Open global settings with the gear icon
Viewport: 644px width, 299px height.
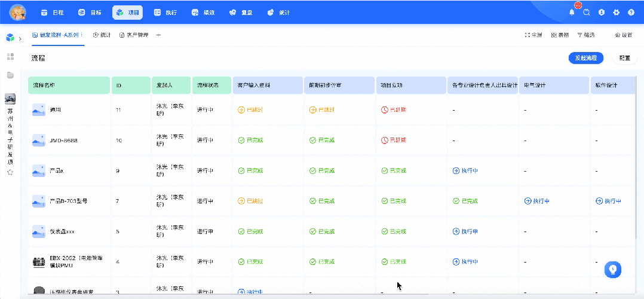[616, 13]
